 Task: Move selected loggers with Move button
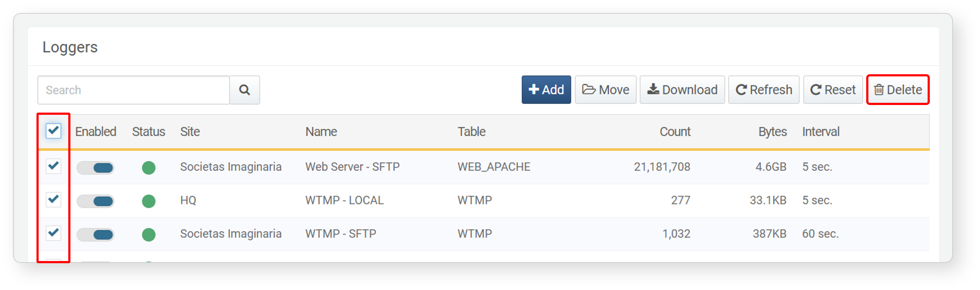(605, 90)
